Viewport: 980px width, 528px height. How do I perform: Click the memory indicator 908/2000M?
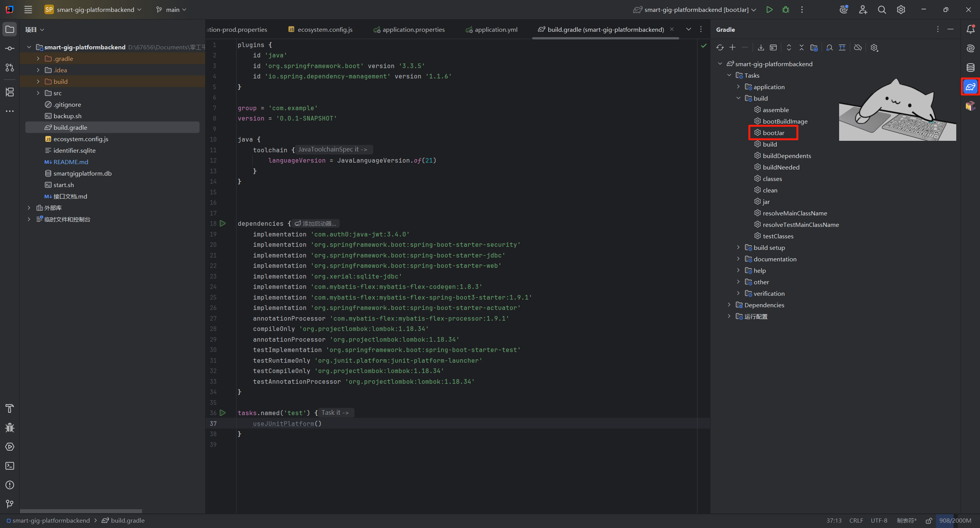click(x=955, y=520)
